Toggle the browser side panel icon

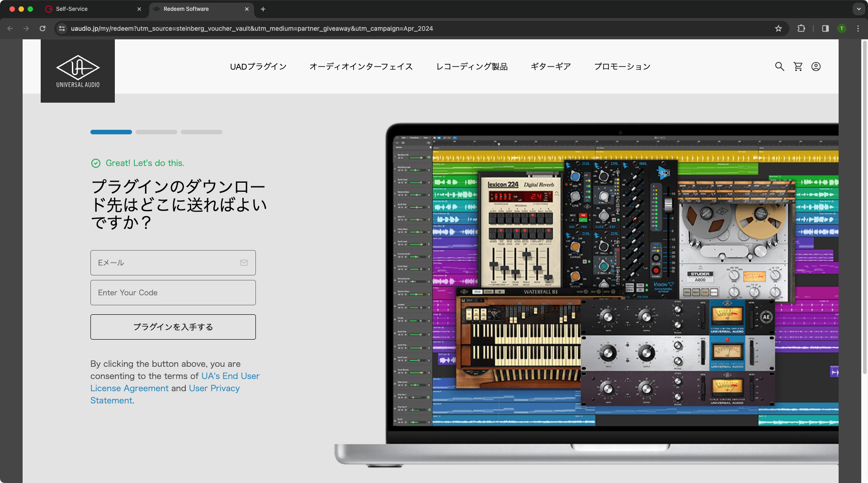826,28
